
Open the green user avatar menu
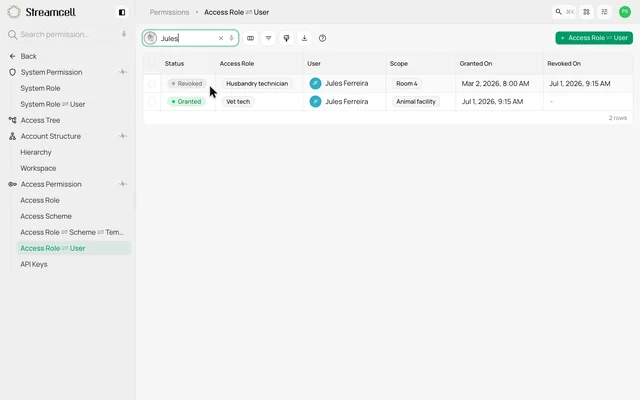624,12
